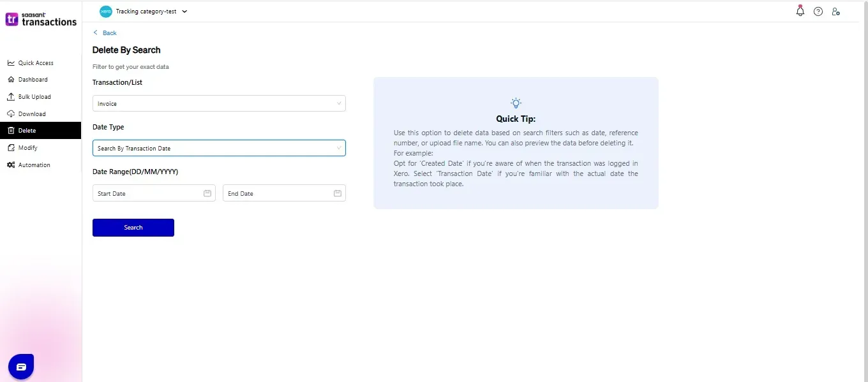
Task: Open the Start Date calendar icon
Action: (x=207, y=193)
